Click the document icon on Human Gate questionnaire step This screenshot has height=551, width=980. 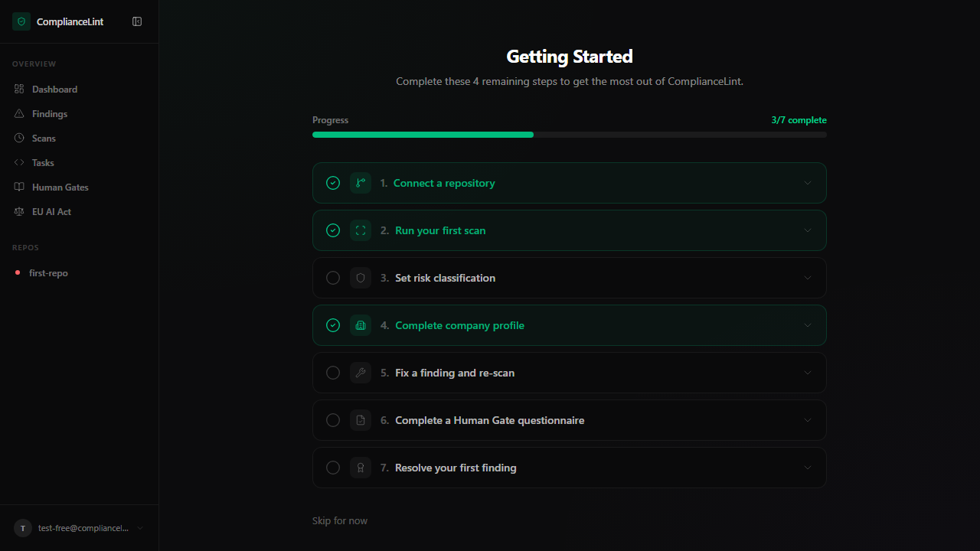(361, 420)
